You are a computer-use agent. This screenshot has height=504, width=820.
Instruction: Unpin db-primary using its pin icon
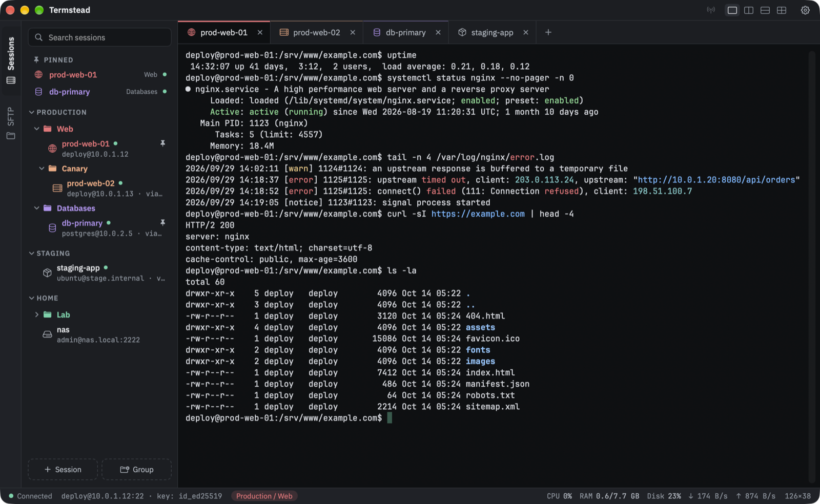(162, 223)
